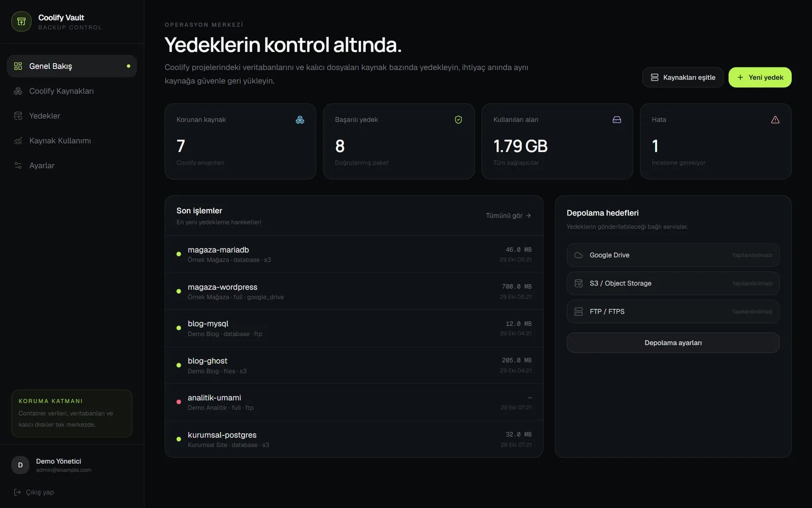Open the failed analitik-umami row
The height and width of the screenshot is (508, 812).
pyautogui.click(x=354, y=402)
